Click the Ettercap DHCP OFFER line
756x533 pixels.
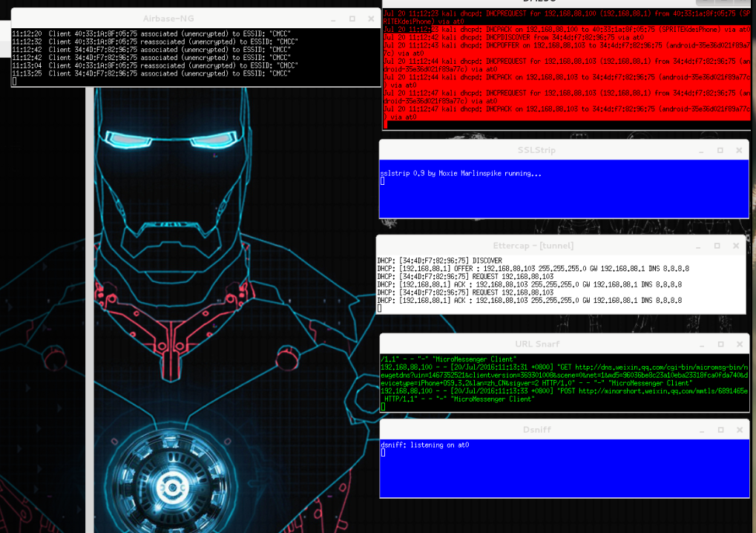[533, 269]
